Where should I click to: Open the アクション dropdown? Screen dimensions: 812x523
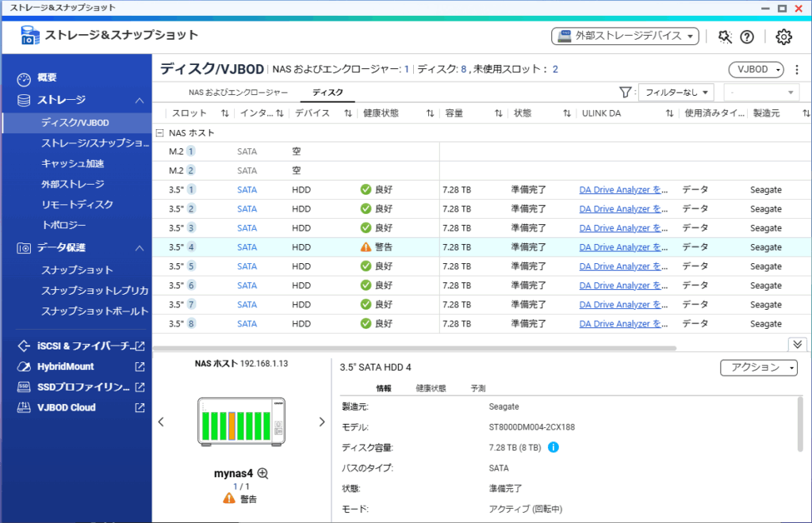coord(759,368)
